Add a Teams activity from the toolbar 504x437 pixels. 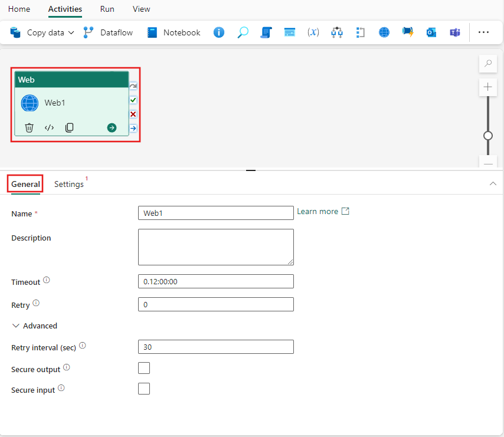[455, 32]
